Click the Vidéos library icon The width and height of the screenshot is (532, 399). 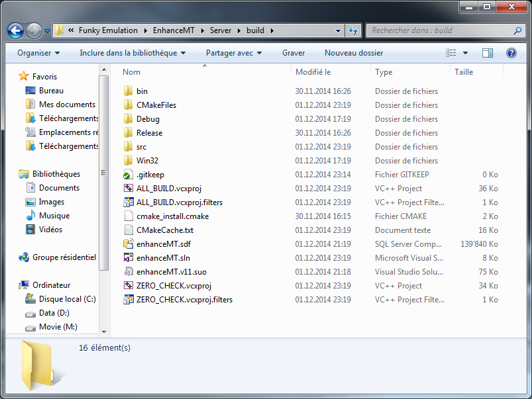pos(30,230)
